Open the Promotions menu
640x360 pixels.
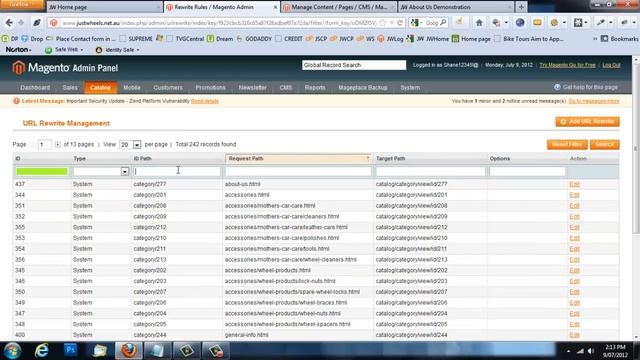coord(210,88)
